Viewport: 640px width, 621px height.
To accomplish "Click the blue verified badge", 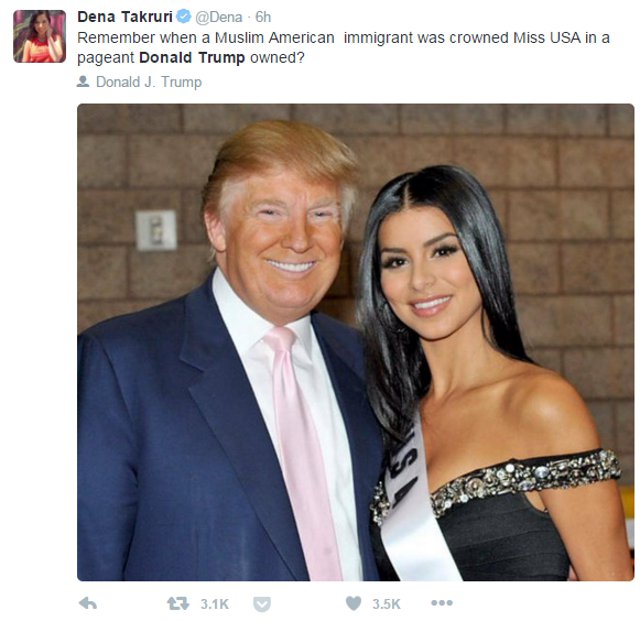I will (184, 16).
